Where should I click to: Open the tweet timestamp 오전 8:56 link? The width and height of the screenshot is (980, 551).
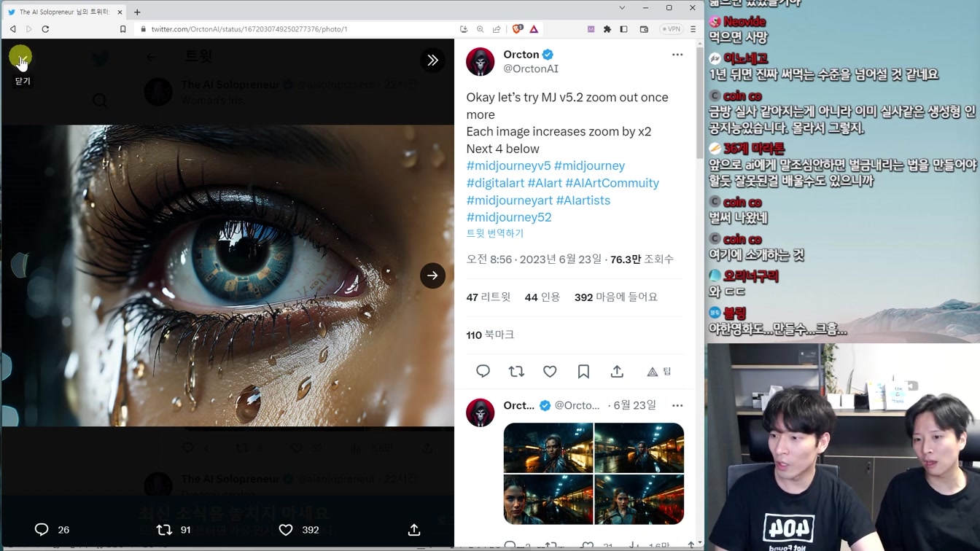point(534,259)
